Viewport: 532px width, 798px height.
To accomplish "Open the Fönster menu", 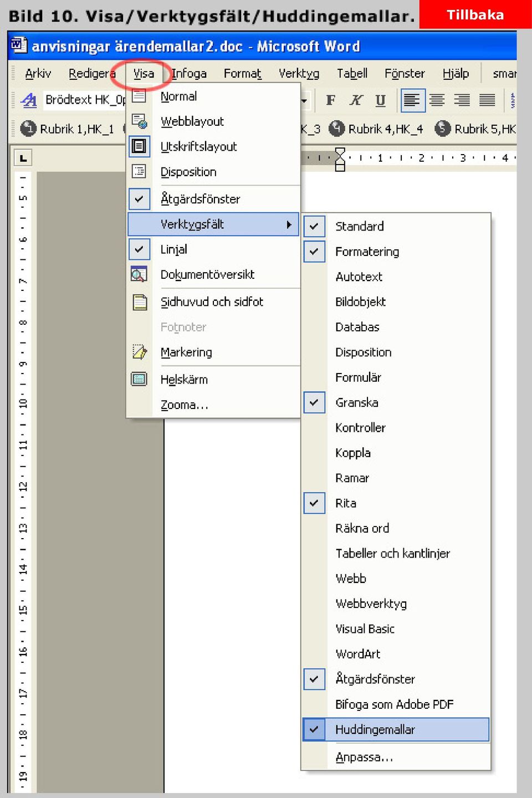I will 405,74.
